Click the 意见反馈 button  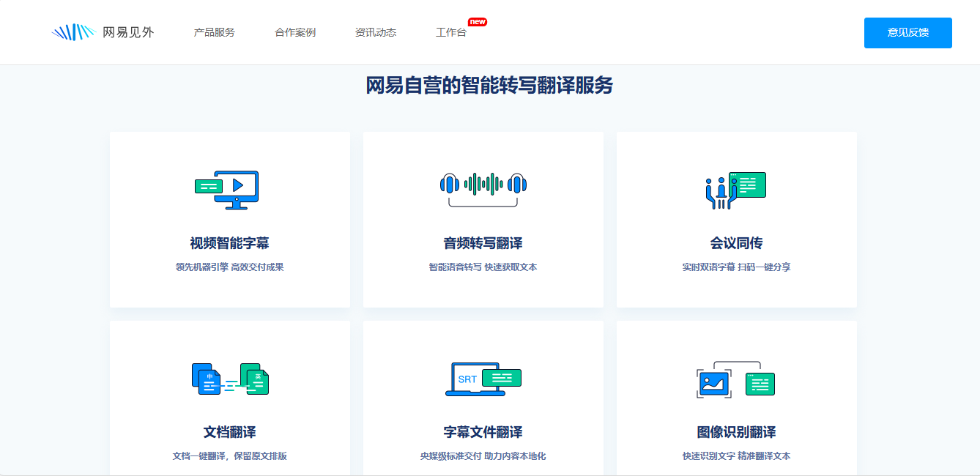908,33
